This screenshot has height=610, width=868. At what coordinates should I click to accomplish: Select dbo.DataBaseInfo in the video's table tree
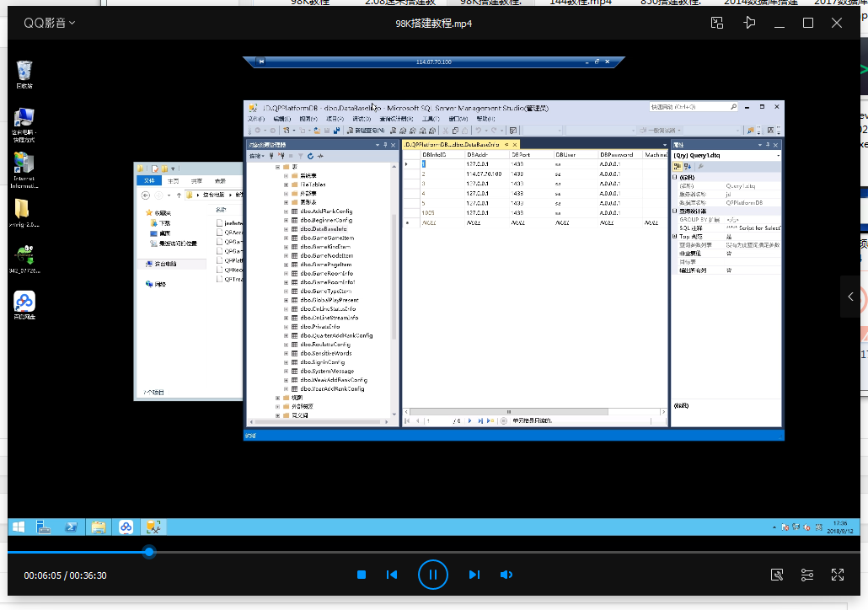323,229
